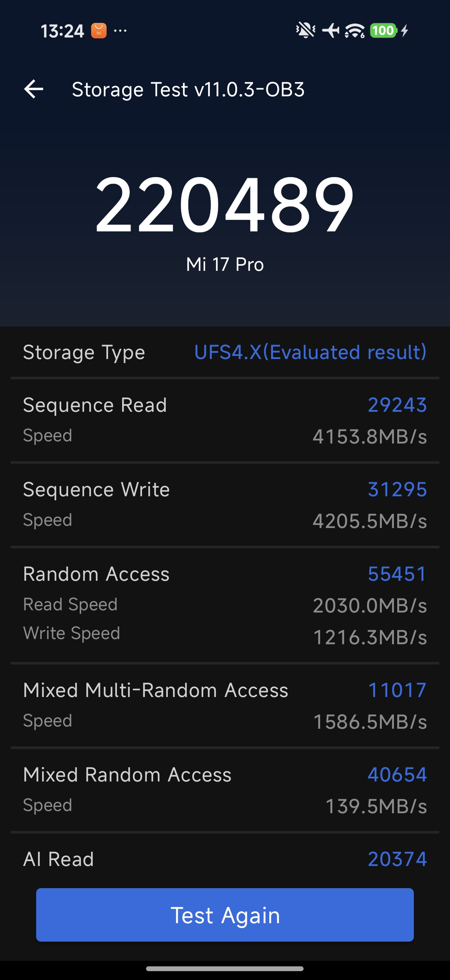This screenshot has height=980, width=450.
Task: Select the Mixed Multi-Random Access row
Action: tap(225, 705)
